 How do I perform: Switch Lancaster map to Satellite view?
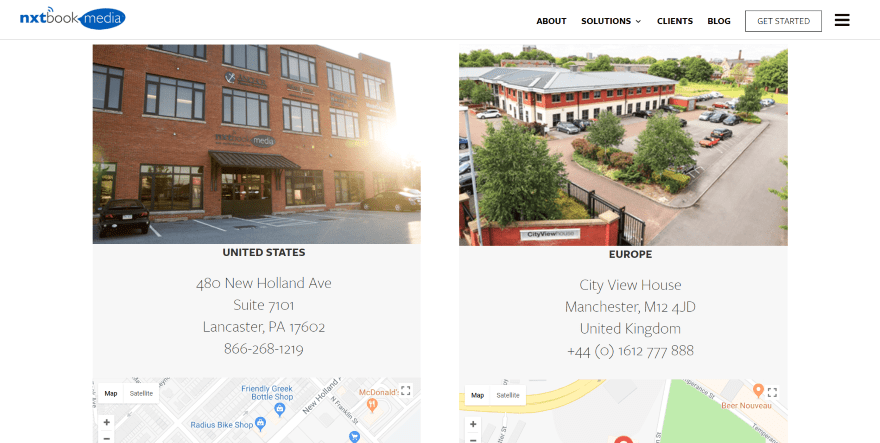click(x=141, y=393)
